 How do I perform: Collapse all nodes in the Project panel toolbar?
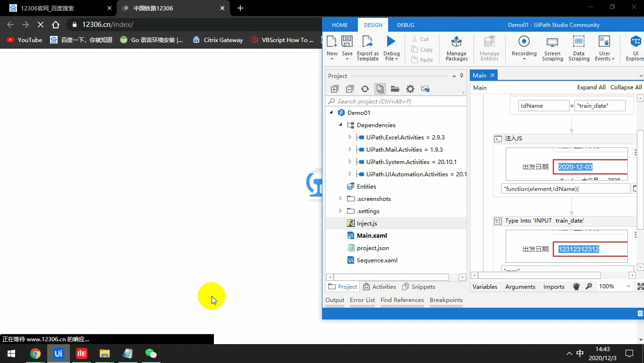(350, 89)
